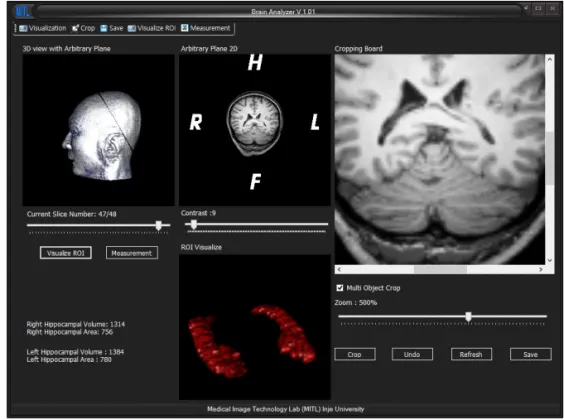Click the Undo button

click(x=412, y=355)
